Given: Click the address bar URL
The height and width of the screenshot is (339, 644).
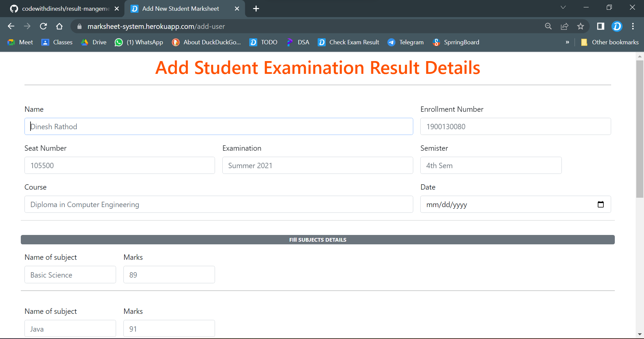Looking at the screenshot, I should coord(156,27).
